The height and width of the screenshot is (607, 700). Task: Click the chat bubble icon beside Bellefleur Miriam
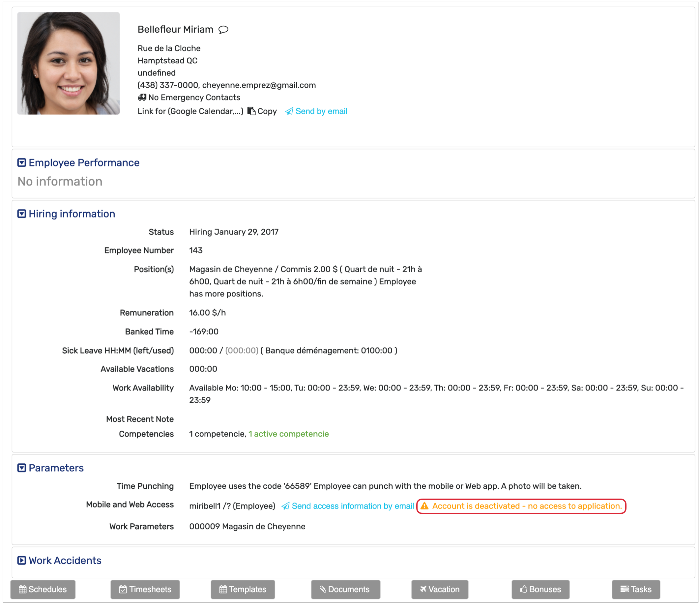[x=223, y=30]
